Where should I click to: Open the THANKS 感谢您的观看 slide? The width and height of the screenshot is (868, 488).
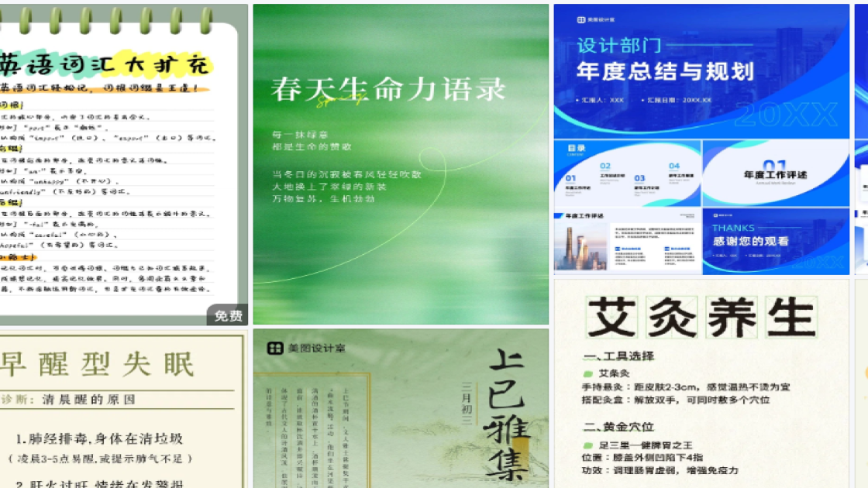[776, 241]
